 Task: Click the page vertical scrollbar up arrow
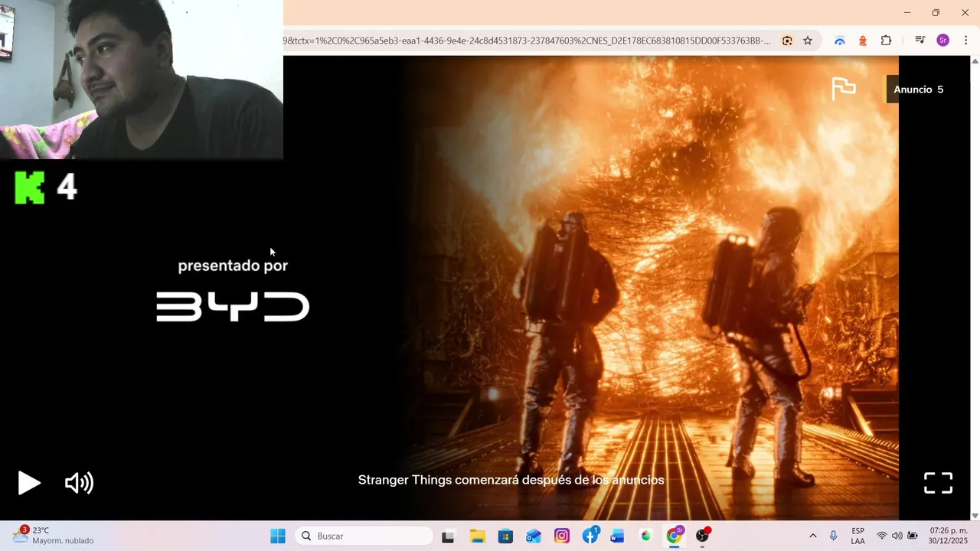tap(975, 60)
